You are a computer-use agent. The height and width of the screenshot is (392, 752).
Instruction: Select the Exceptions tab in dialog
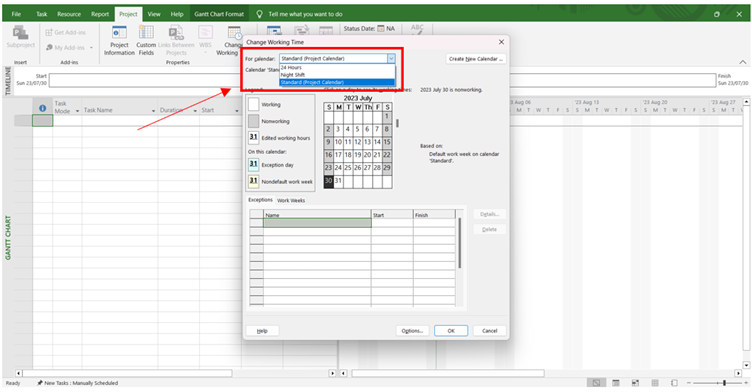tap(260, 200)
